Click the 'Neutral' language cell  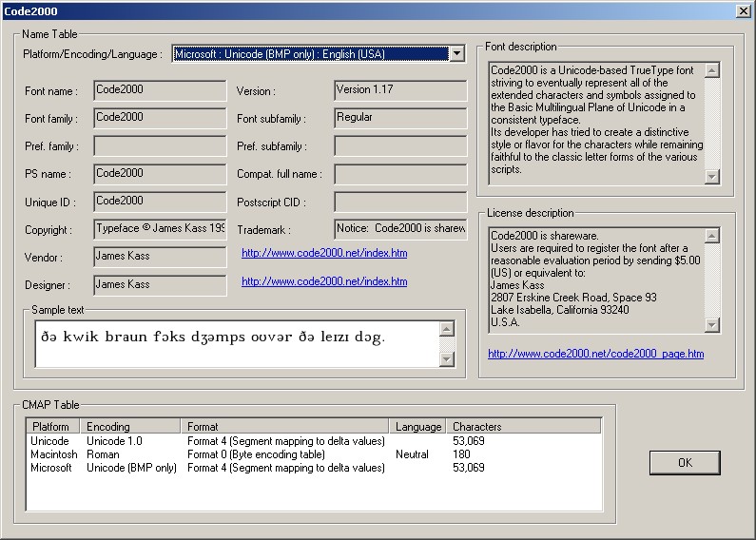[412, 454]
